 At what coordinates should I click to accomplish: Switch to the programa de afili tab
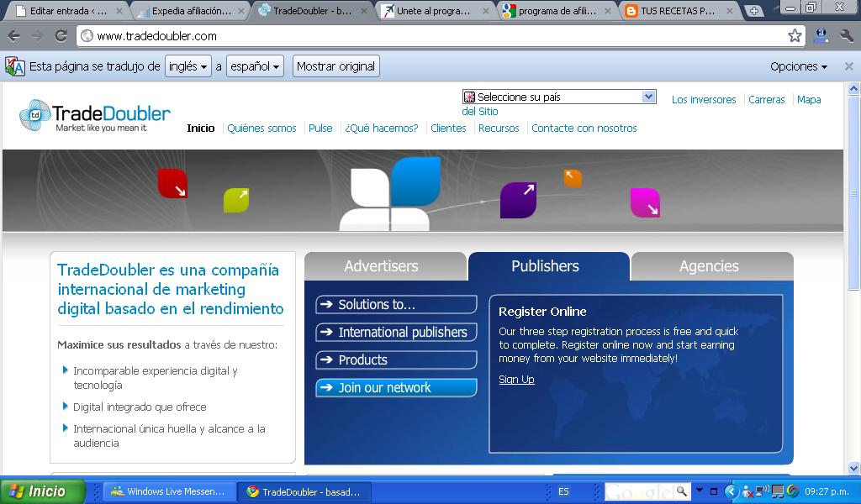tap(557, 10)
